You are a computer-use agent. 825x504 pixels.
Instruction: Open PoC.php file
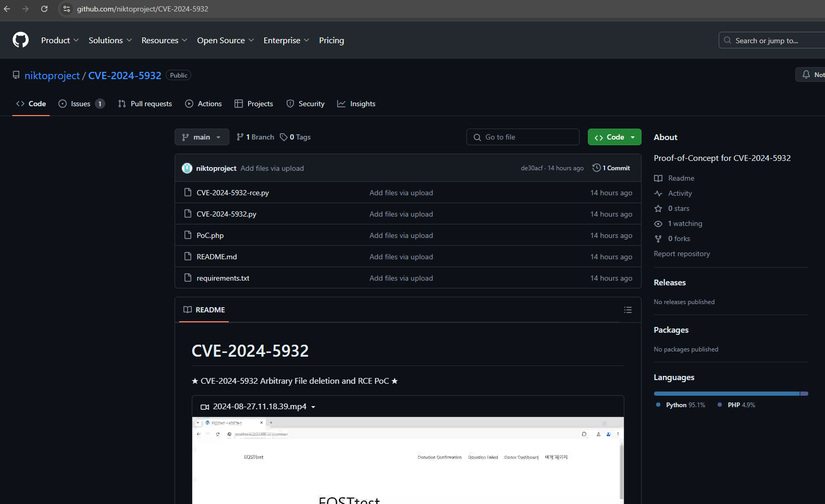coord(210,235)
